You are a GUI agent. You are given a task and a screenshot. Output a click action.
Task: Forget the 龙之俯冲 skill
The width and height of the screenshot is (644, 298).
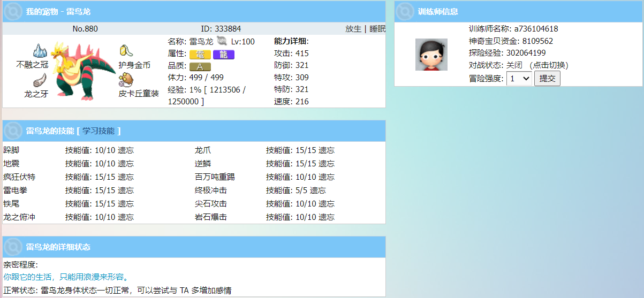[126, 217]
